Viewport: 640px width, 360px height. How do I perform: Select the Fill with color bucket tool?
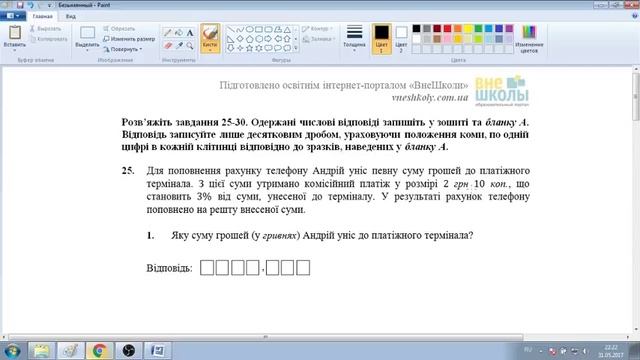(x=179, y=33)
